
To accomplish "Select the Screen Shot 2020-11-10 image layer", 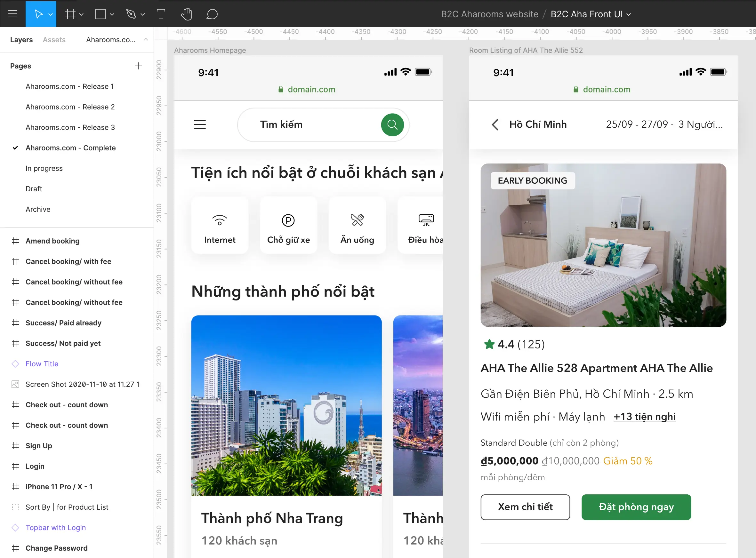I will (83, 384).
